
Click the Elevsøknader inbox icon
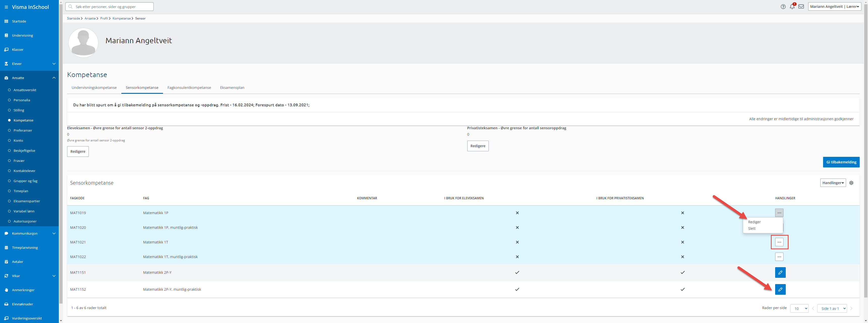6,304
